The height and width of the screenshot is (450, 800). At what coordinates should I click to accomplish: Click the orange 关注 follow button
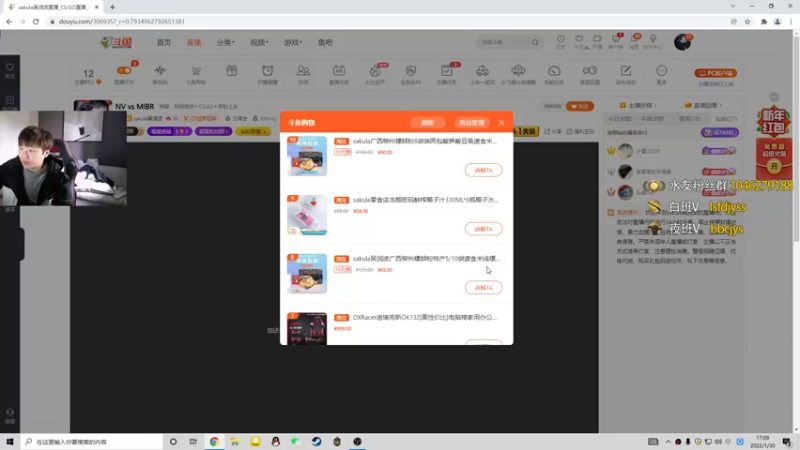[580, 106]
